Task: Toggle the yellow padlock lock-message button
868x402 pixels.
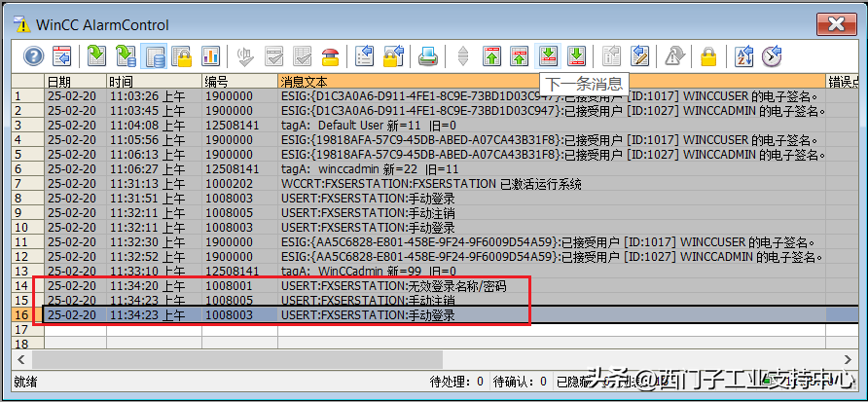Action: (708, 56)
